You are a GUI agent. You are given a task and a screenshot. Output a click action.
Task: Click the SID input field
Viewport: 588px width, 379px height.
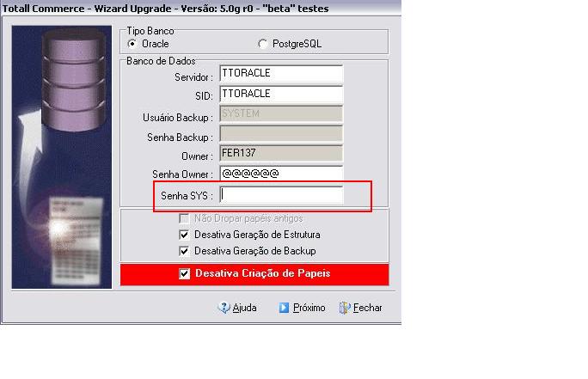pyautogui.click(x=281, y=94)
